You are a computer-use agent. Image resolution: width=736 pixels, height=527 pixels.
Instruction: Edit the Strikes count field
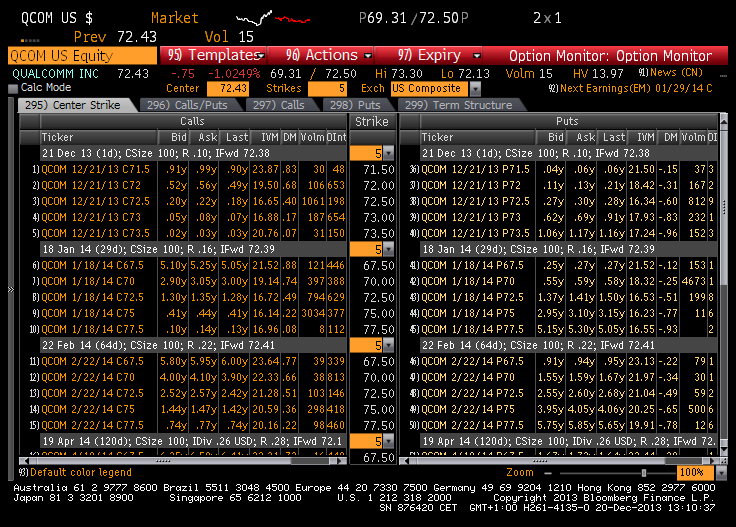point(327,88)
